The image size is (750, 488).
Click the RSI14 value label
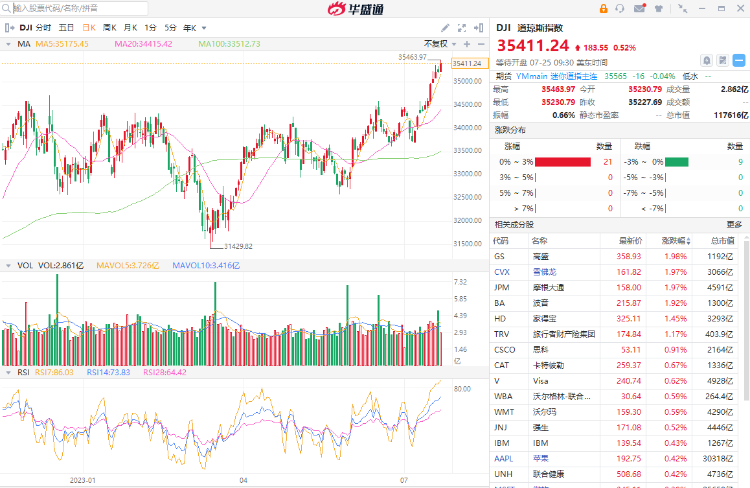click(108, 372)
